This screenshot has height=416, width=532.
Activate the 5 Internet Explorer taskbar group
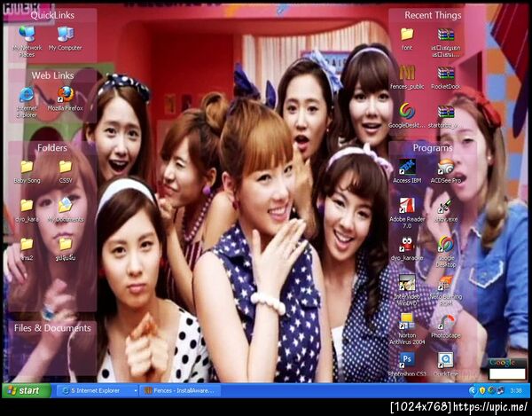pyautogui.click(x=97, y=390)
